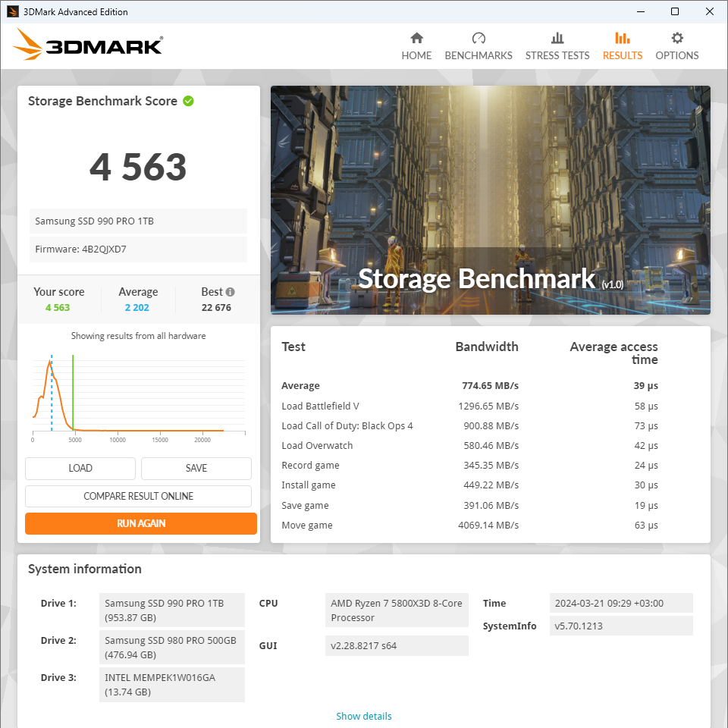Click the Storage Benchmark banner image
Screen dimensions: 728x728
coord(491,199)
